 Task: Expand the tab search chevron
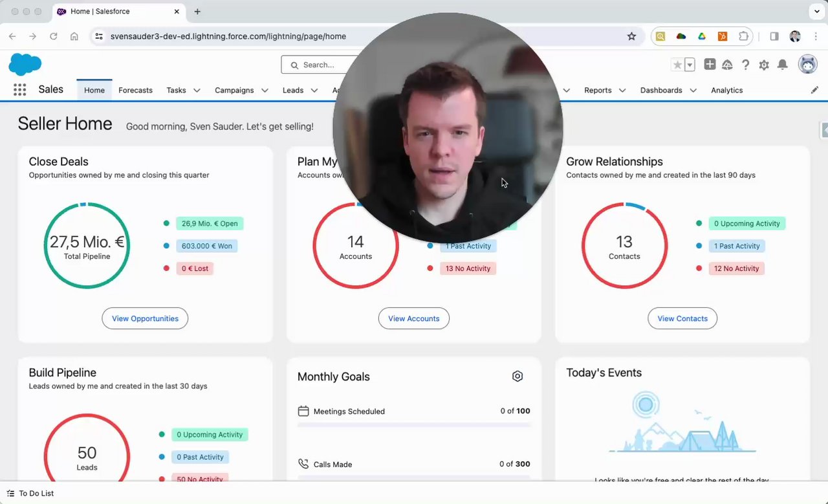[x=816, y=12]
